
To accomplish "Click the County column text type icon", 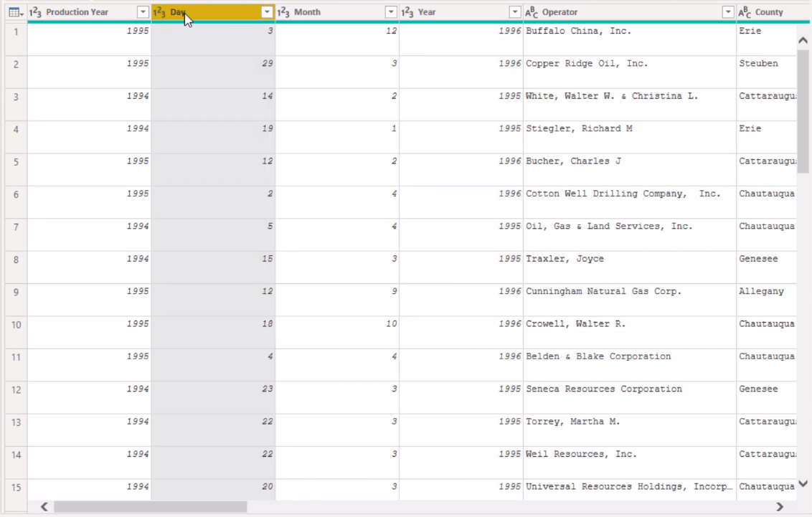I will pyautogui.click(x=745, y=12).
